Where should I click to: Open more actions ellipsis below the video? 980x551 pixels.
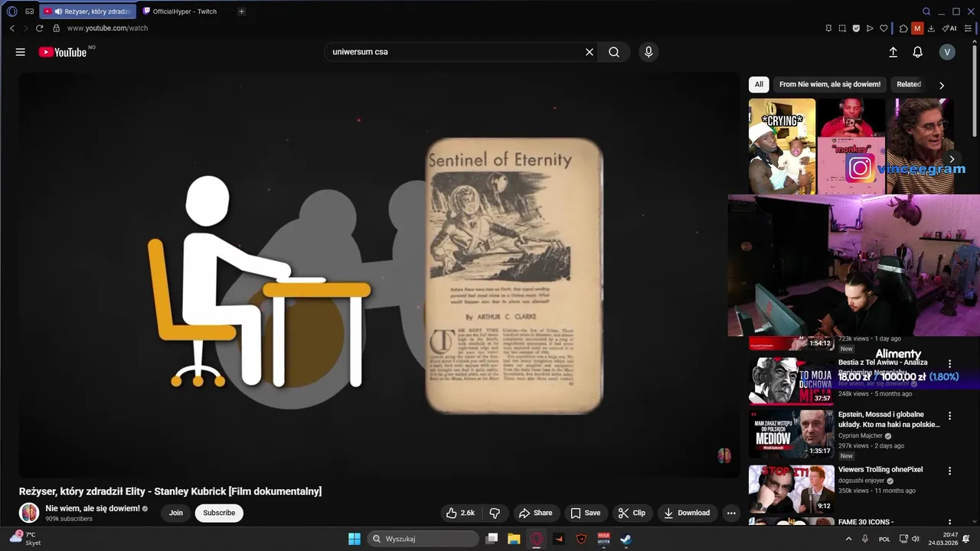(x=731, y=513)
